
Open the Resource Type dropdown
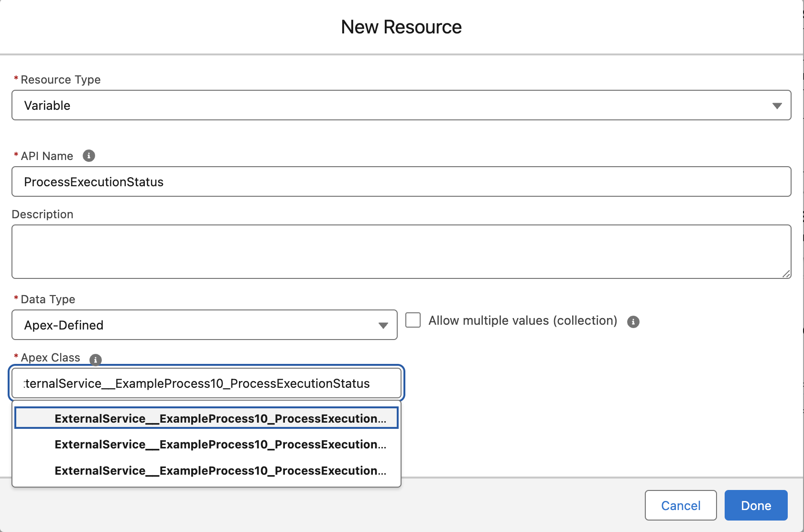tap(402, 105)
